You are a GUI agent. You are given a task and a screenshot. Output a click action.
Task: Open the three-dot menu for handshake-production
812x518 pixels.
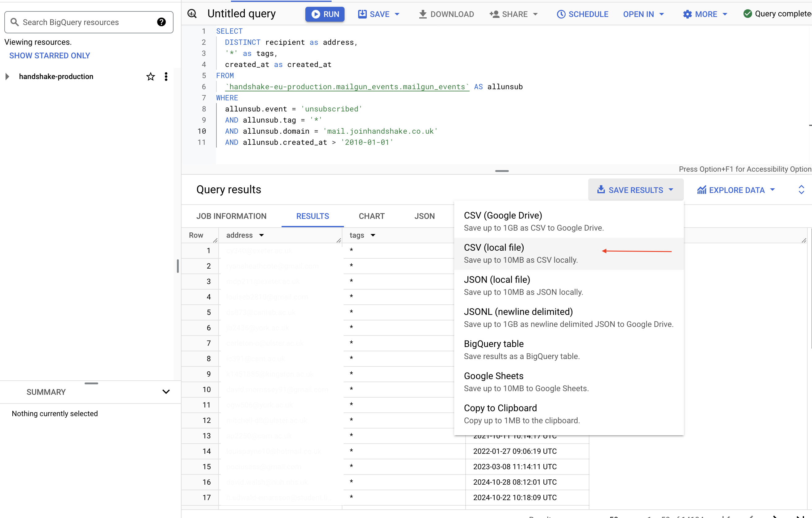tap(166, 77)
